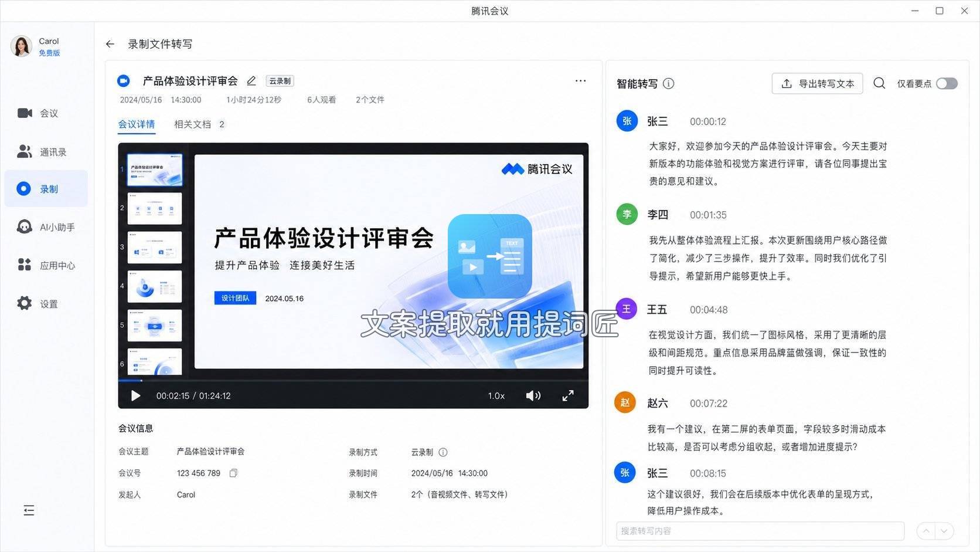Click the opening transcript paragraph 大家好，欢迎参加

point(768,164)
